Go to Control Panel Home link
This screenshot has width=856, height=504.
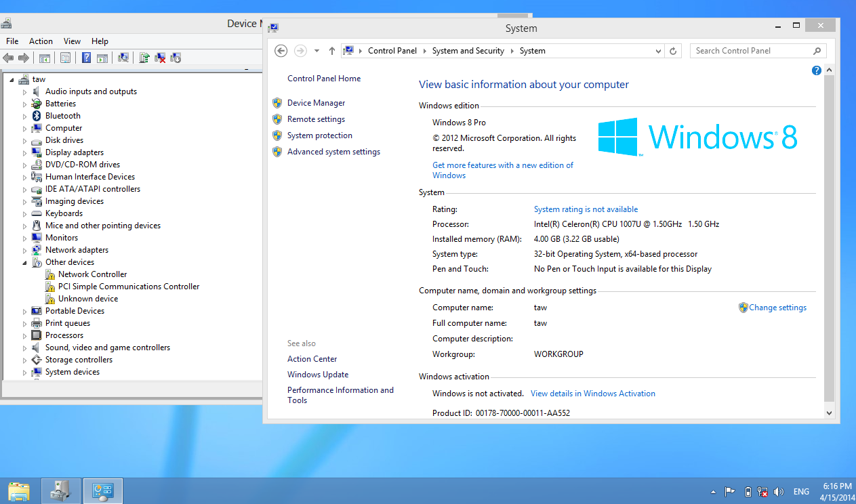click(324, 79)
